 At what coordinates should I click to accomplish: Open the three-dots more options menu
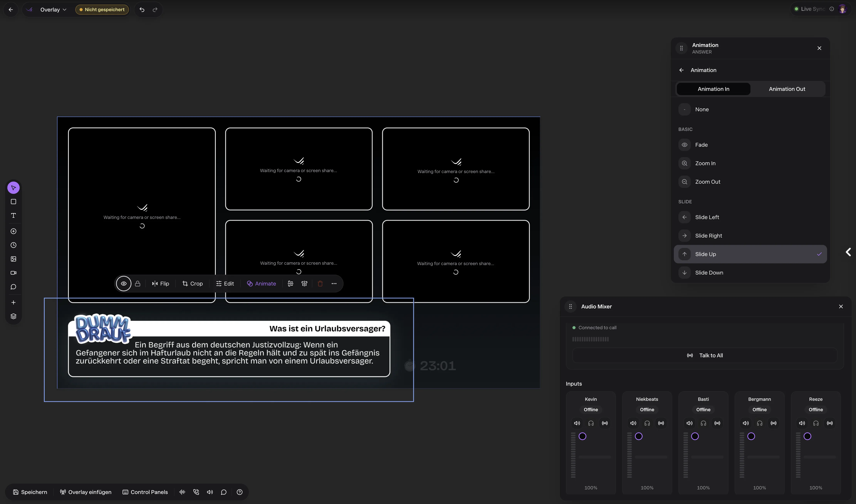click(x=334, y=284)
